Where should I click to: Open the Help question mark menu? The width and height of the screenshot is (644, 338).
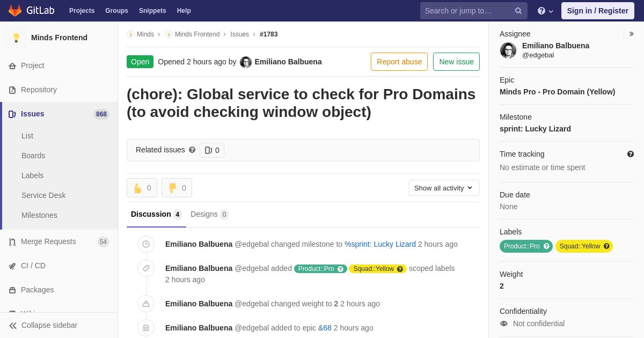point(545,11)
